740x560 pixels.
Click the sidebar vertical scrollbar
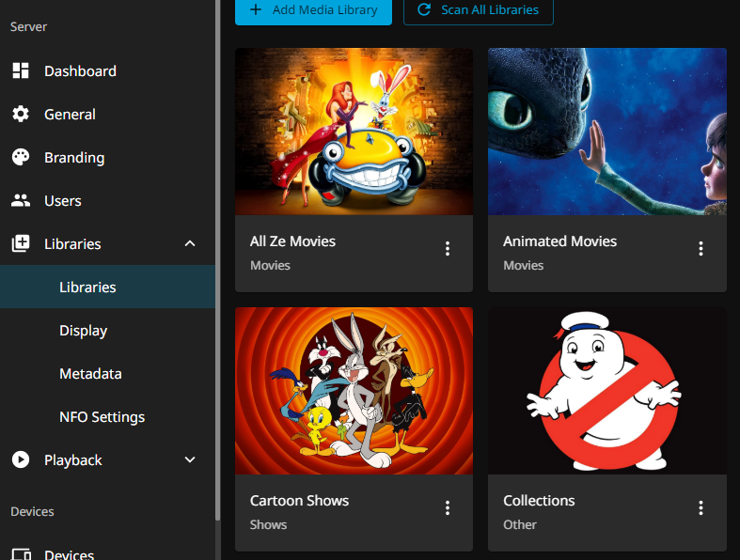(x=218, y=282)
